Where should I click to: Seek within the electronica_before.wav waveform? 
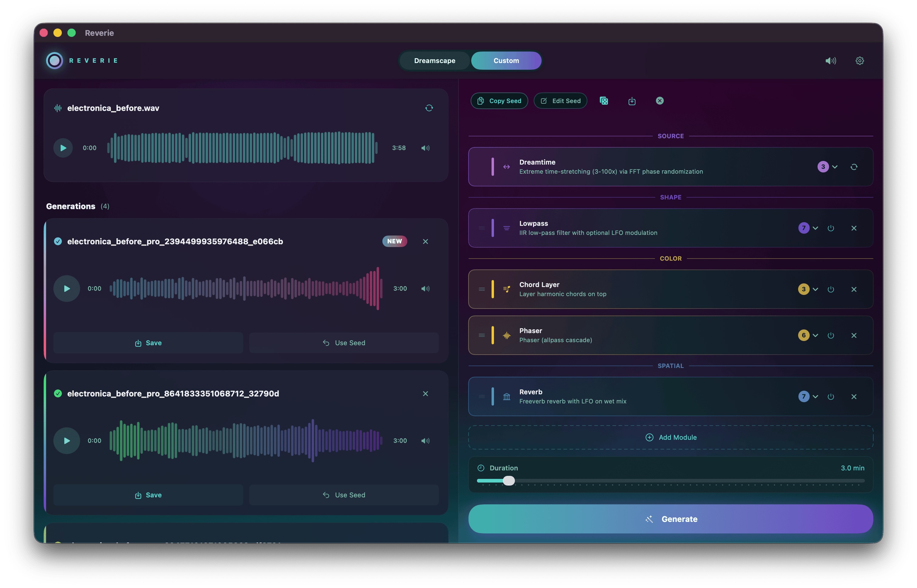[x=243, y=148]
